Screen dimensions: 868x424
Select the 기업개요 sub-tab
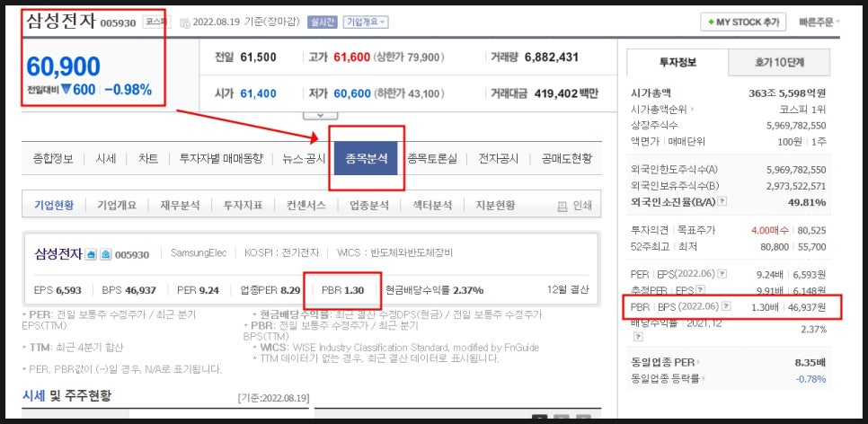tap(117, 206)
